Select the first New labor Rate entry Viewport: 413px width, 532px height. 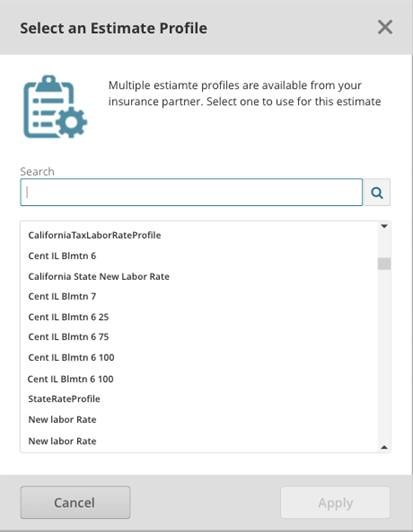pyautogui.click(x=62, y=420)
